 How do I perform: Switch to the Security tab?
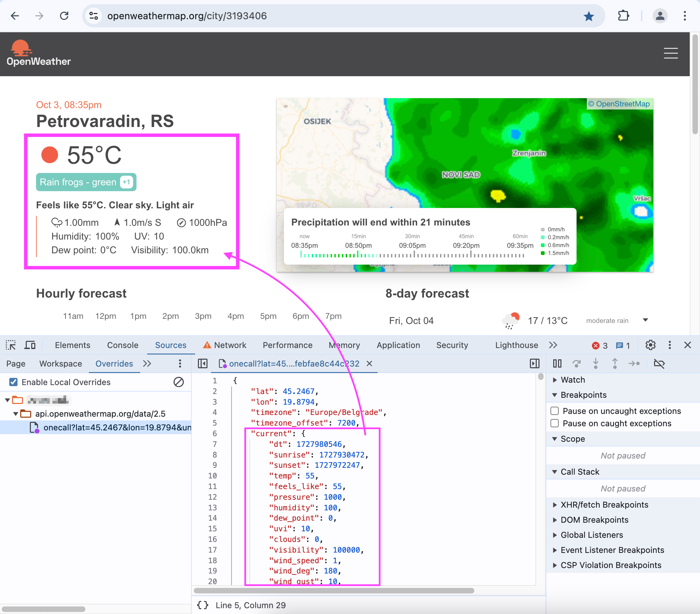[452, 345]
